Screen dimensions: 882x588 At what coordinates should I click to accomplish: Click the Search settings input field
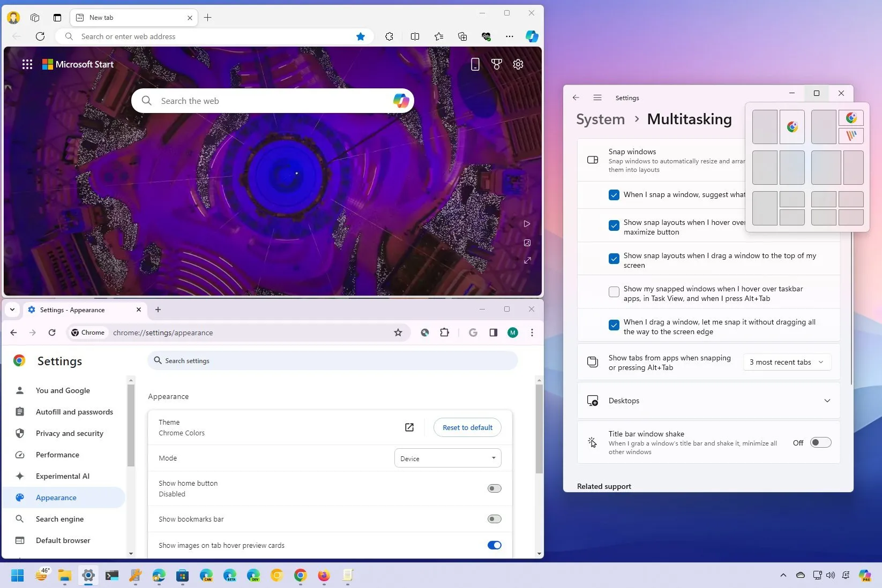pos(332,360)
